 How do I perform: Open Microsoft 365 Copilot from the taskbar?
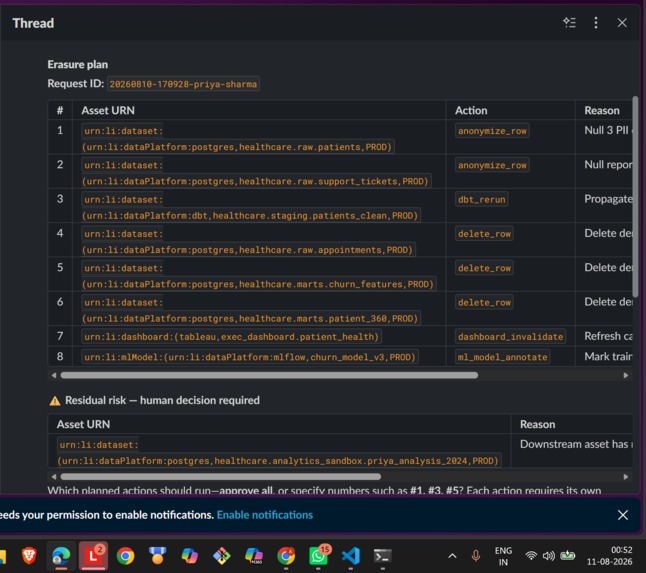click(254, 556)
